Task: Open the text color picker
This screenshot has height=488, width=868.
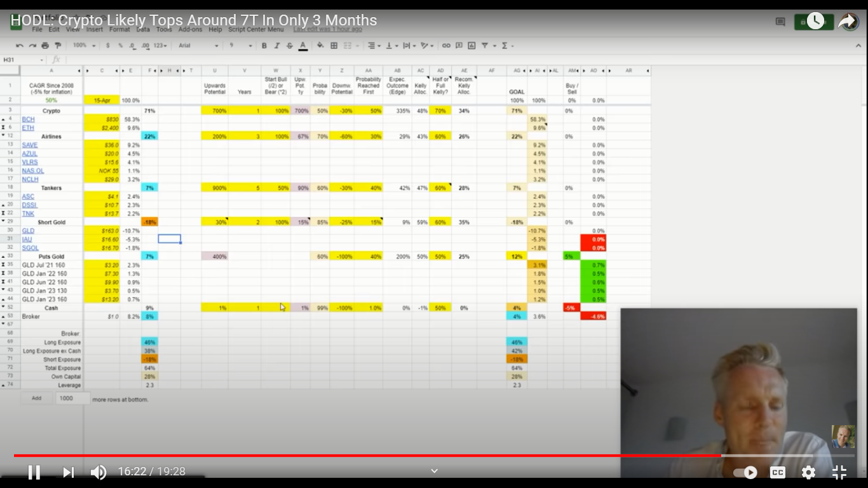Action: [303, 46]
